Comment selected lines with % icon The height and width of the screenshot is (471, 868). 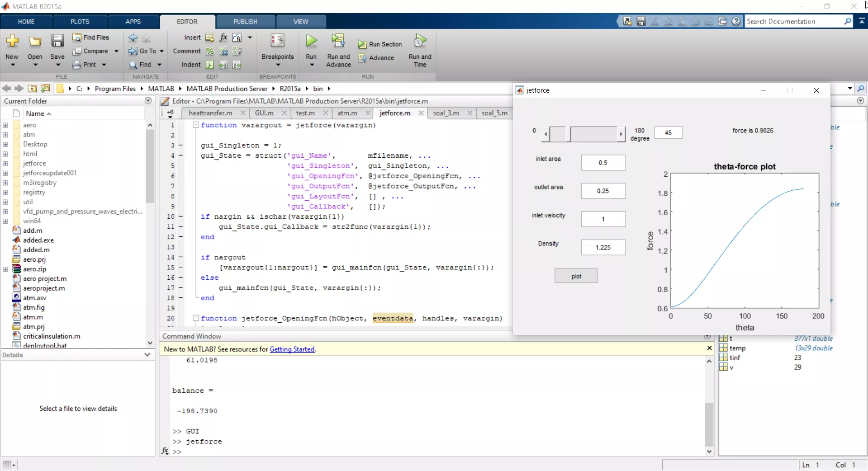(x=210, y=51)
